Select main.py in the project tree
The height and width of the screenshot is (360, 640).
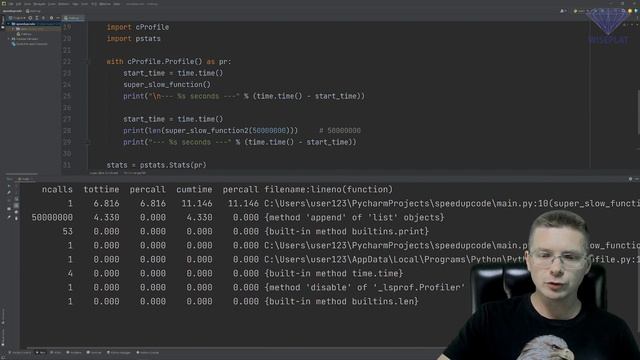(26, 34)
